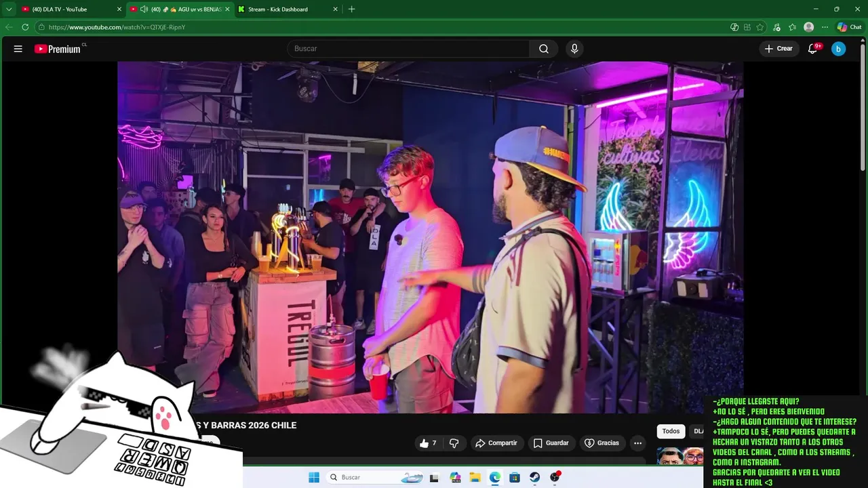The height and width of the screenshot is (488, 868).
Task: Dislike the video with thumbs down
Action: tap(454, 443)
